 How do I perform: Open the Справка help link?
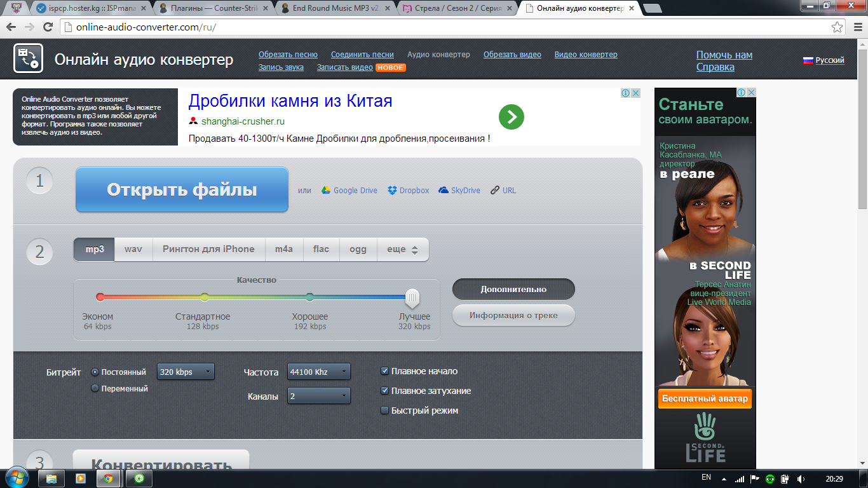point(715,67)
